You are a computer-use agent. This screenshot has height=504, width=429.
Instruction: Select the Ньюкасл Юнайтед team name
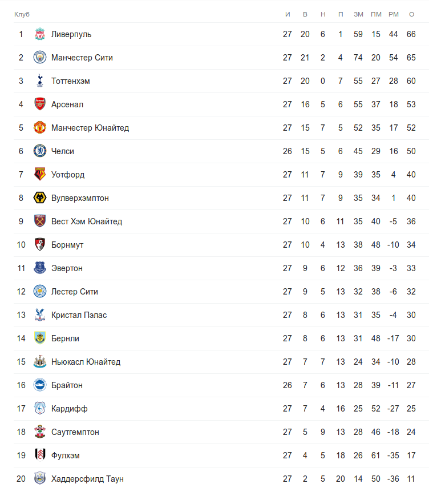click(x=86, y=362)
